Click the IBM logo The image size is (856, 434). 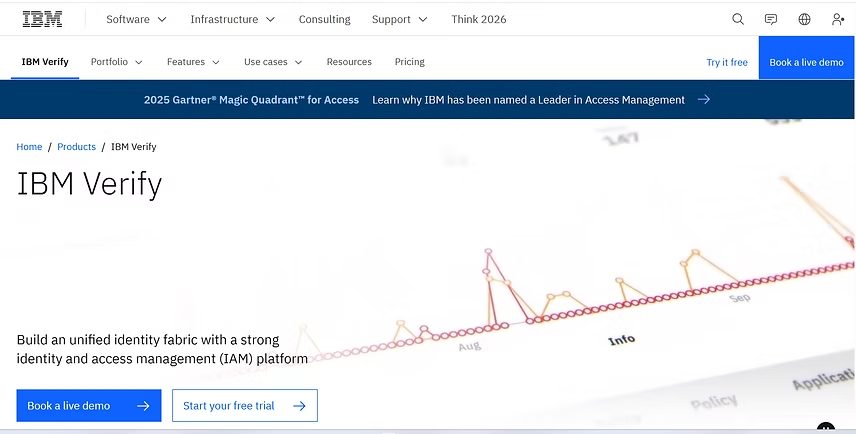(42, 19)
